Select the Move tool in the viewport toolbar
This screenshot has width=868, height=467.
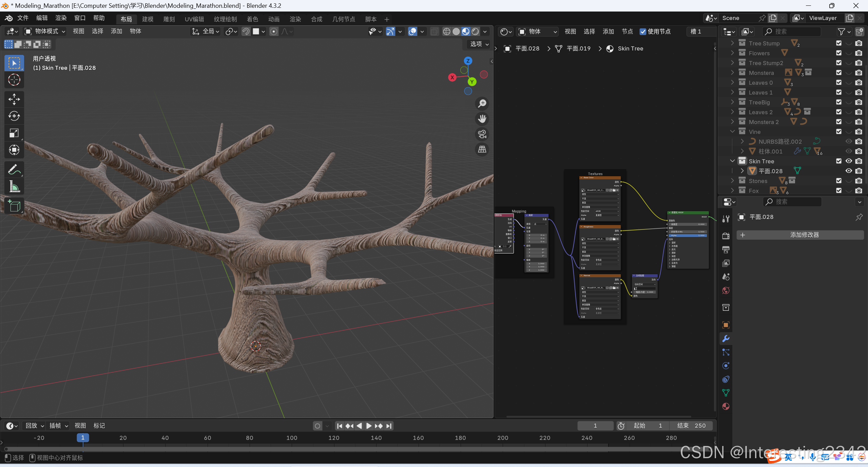tap(14, 99)
